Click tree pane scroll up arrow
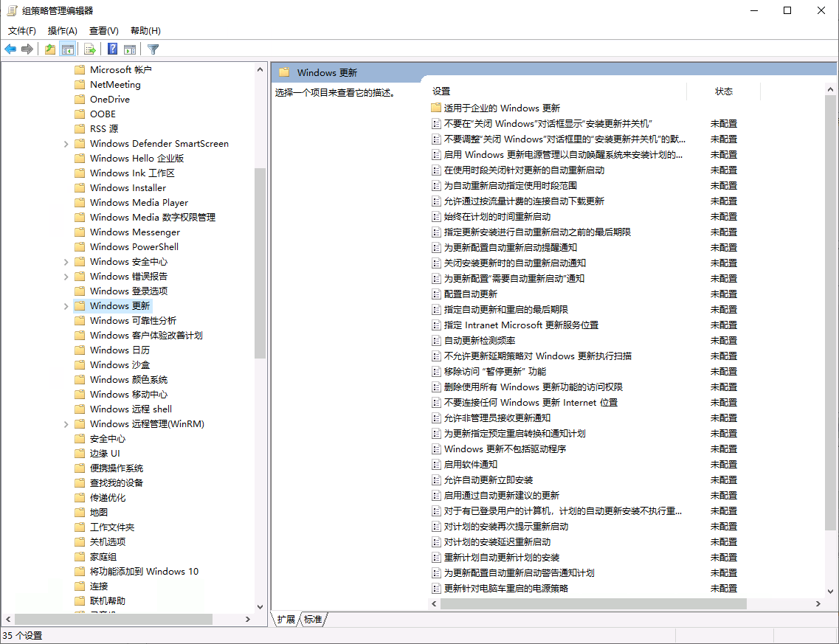Image resolution: width=839 pixels, height=644 pixels. 260,69
